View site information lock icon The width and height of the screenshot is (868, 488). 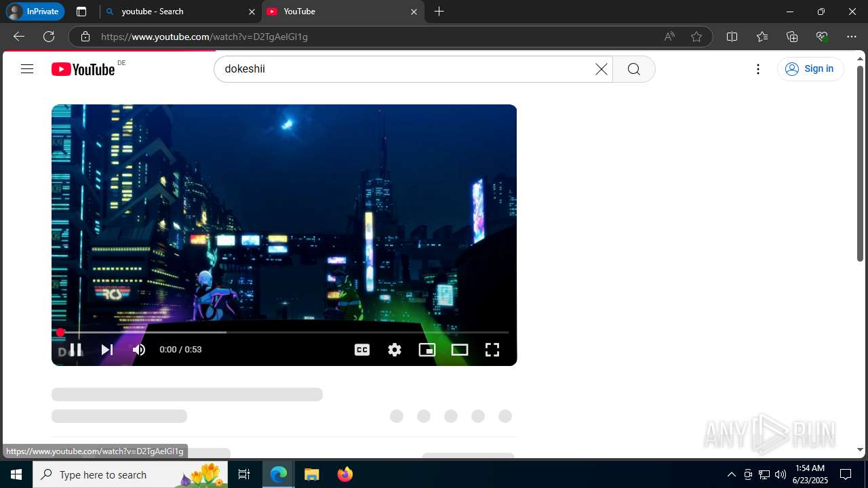click(x=85, y=37)
